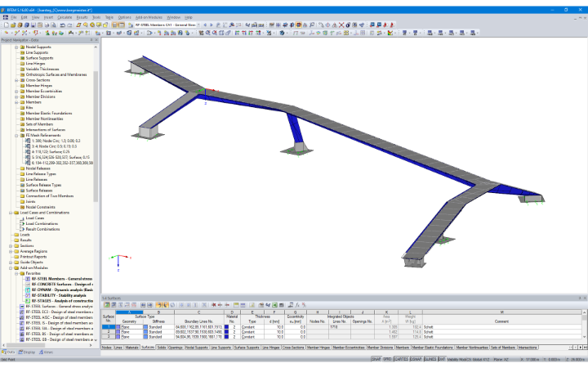Screen dimensions: 588x368
Task: Toggle SNAP in the status bar
Action: pyautogui.click(x=376, y=359)
